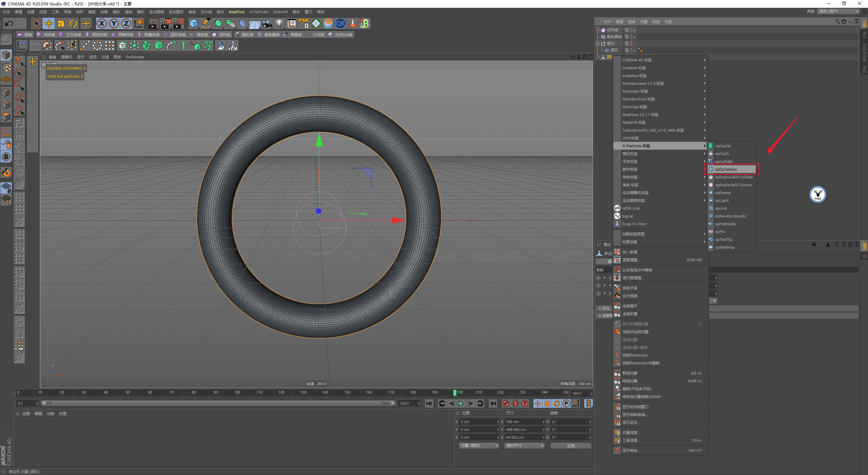Open the 绝对尺寸 size mode dropdown

525,445
